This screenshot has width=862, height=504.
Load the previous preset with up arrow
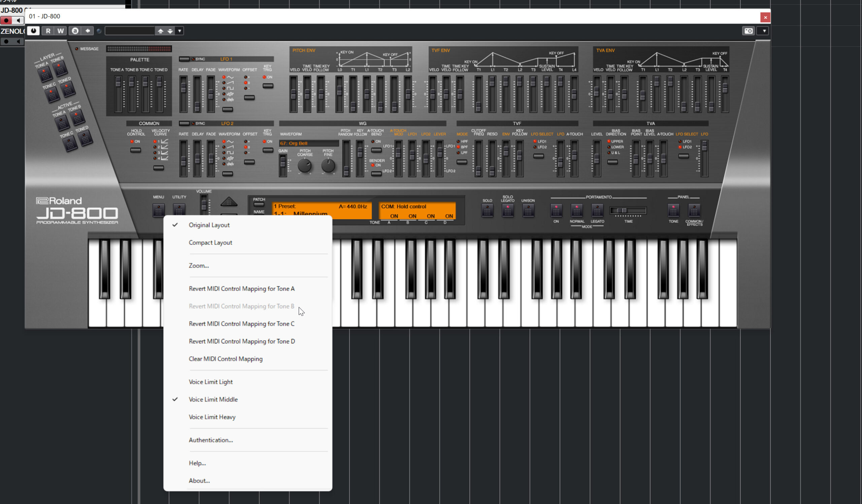coord(160,31)
